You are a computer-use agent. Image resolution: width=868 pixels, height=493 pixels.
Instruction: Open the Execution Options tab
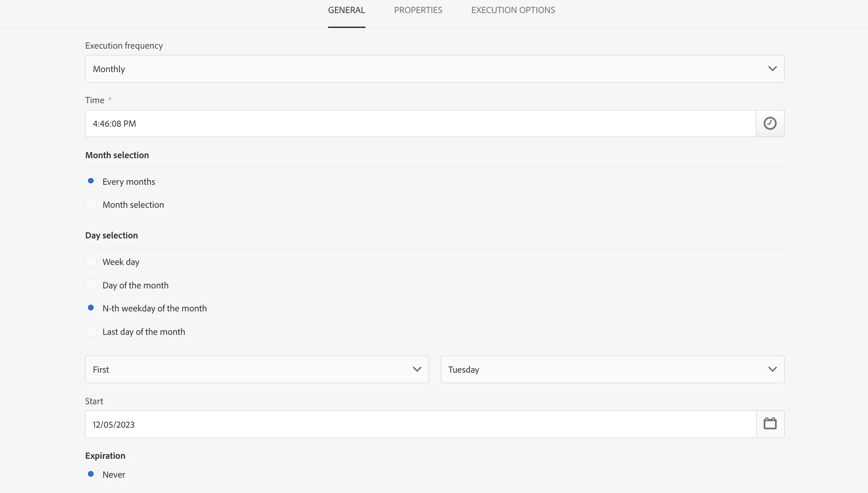point(513,10)
